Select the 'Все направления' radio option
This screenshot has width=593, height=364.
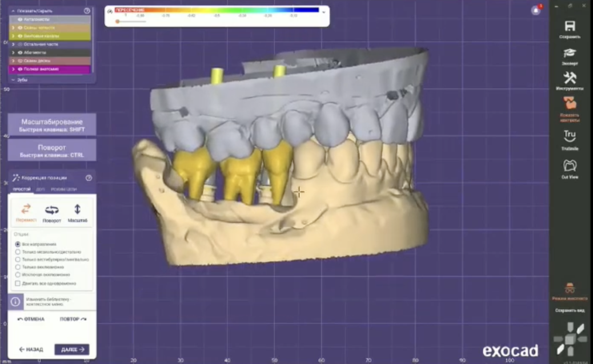[x=18, y=244]
